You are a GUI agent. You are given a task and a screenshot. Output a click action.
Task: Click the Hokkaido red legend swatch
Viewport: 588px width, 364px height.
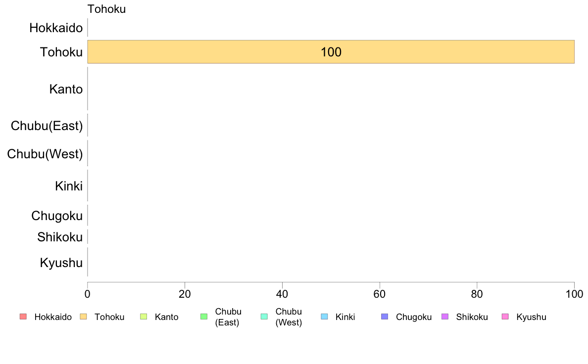23,317
